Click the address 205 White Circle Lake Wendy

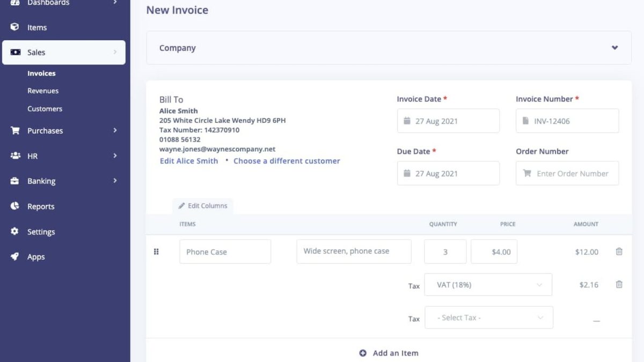(x=208, y=120)
